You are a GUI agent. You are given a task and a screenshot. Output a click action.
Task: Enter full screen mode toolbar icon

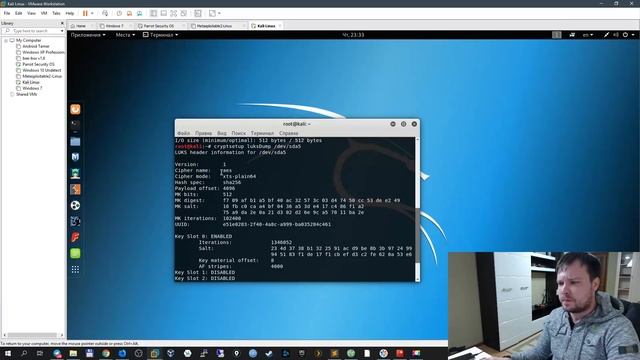[x=173, y=13]
